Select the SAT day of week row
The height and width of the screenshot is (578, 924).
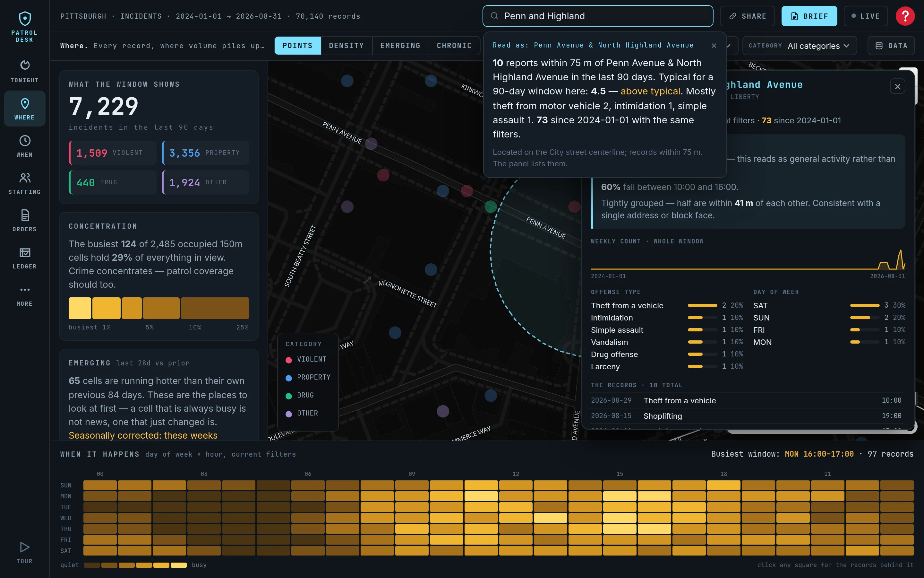829,305
